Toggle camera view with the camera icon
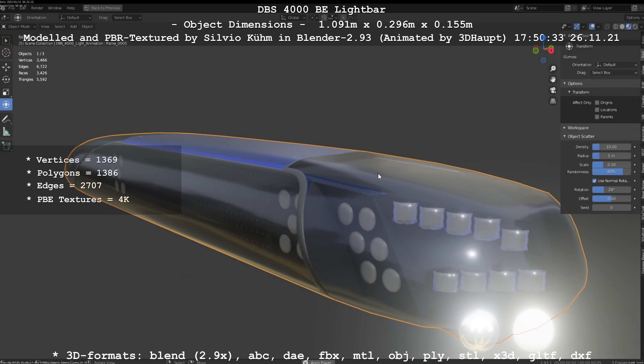Image resolution: width=644 pixels, height=364 pixels. click(x=553, y=90)
